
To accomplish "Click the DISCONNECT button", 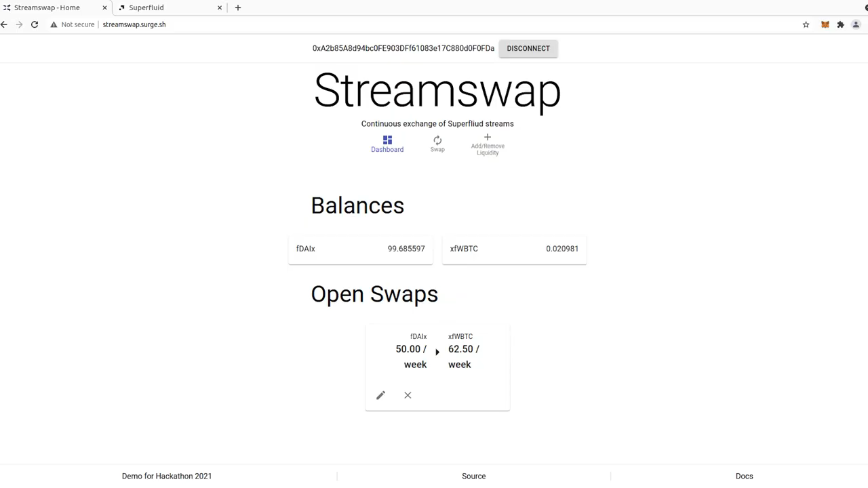I will coord(528,48).
